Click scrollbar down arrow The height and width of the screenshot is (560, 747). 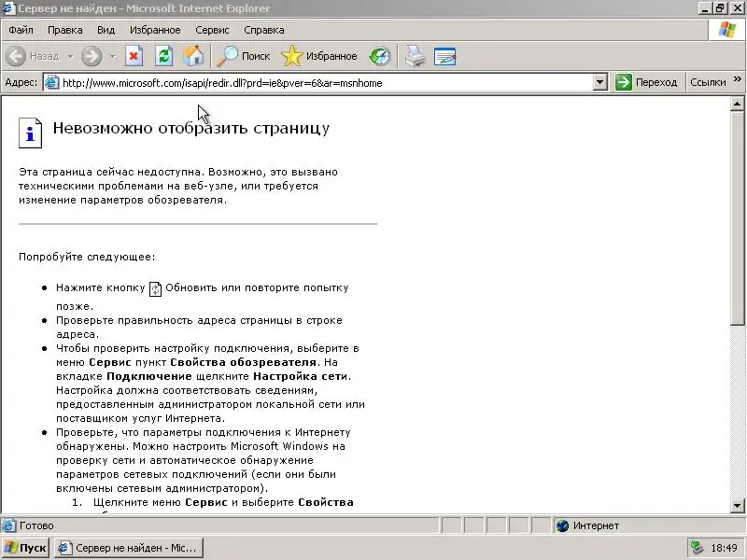point(737,506)
